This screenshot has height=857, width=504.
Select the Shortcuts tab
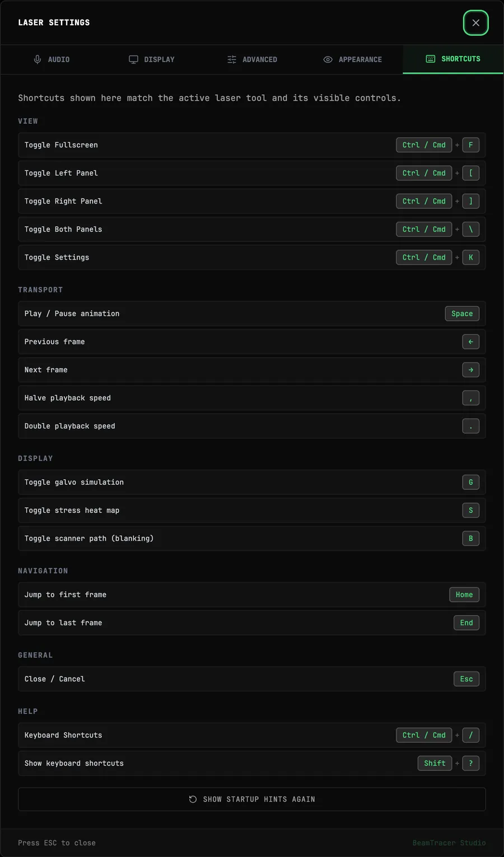pyautogui.click(x=453, y=59)
